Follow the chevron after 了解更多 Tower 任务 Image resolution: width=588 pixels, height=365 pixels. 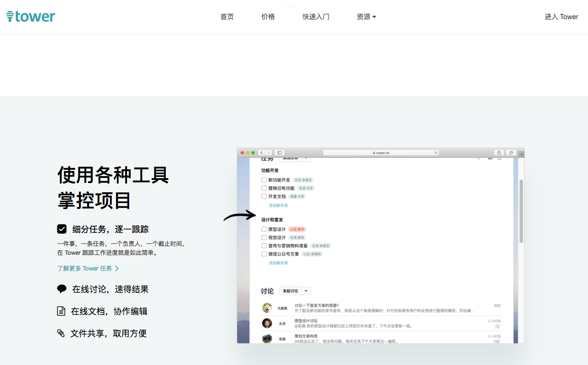click(x=117, y=268)
